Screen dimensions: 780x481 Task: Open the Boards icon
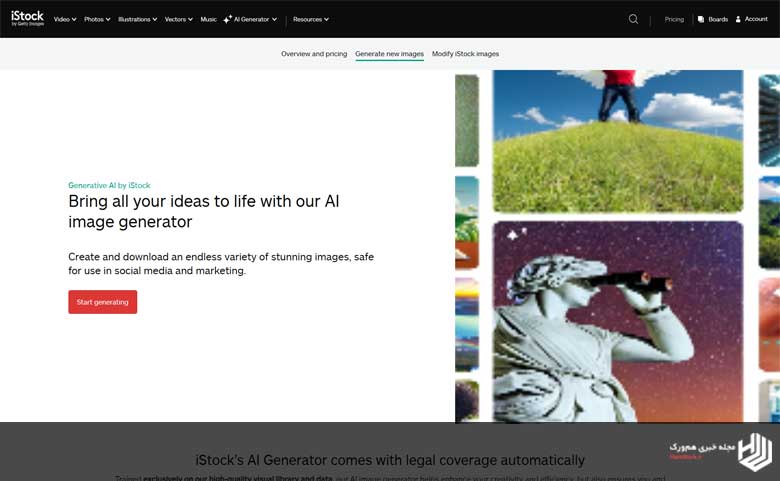700,19
